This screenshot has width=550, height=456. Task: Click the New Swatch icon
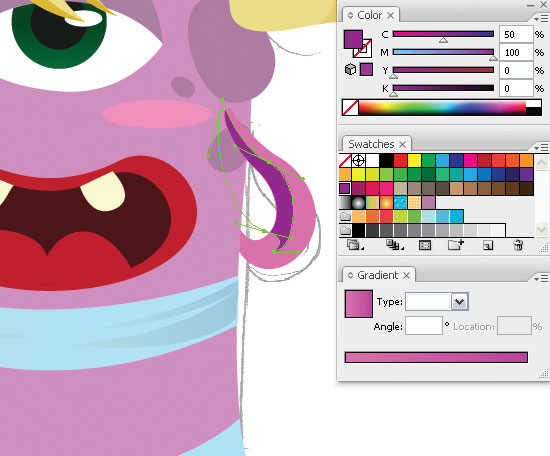488,245
